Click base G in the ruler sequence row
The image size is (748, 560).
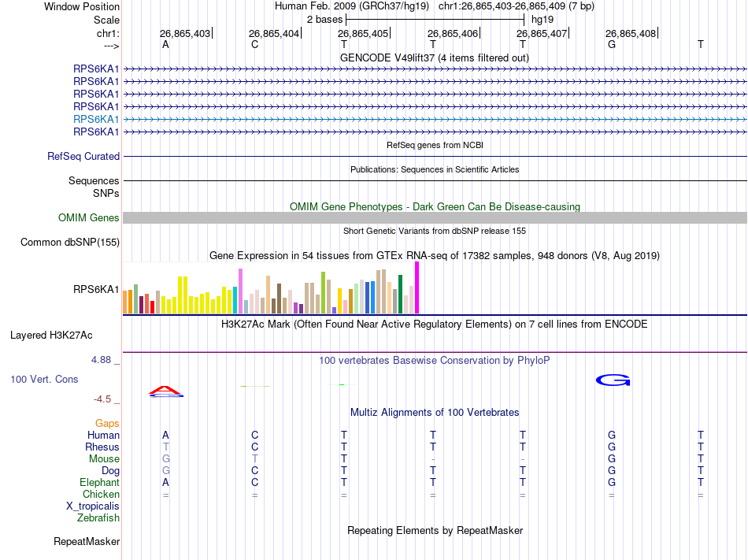pos(612,44)
